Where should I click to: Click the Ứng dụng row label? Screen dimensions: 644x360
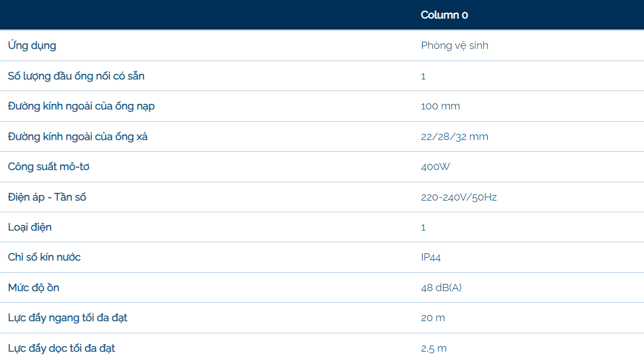point(32,46)
